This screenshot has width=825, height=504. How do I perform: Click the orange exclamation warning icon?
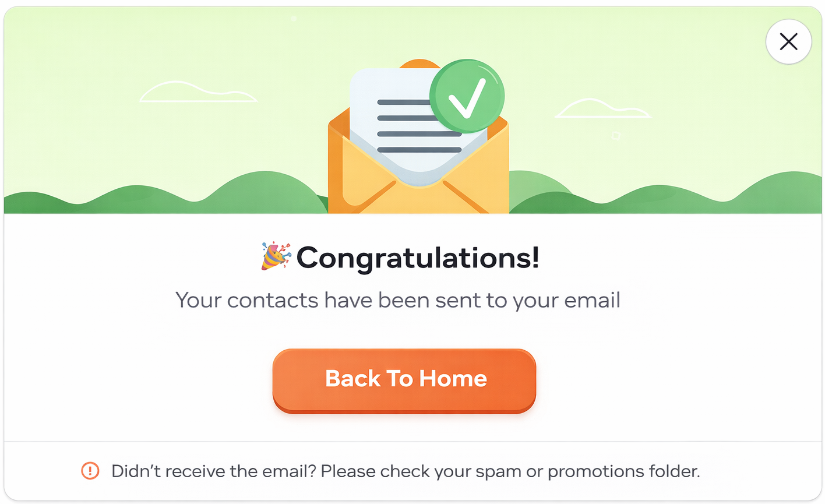[x=90, y=471]
